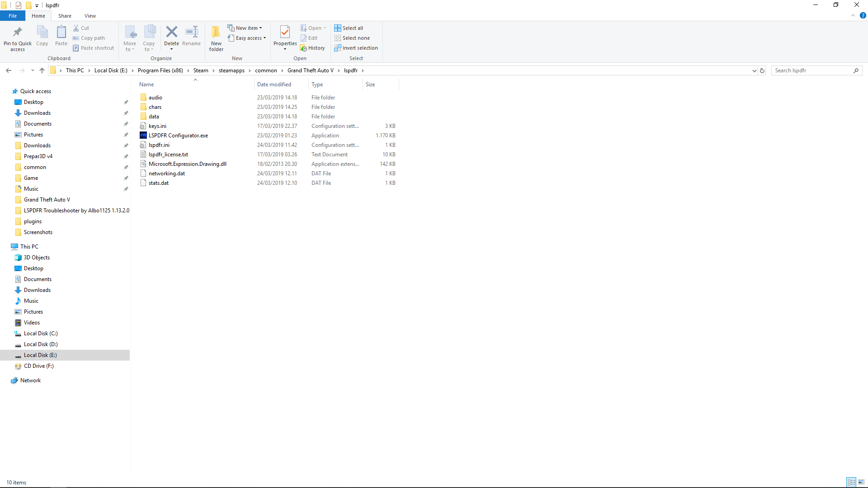Click the Search lspdfr input field
This screenshot has width=868, height=488.
pyautogui.click(x=812, y=70)
